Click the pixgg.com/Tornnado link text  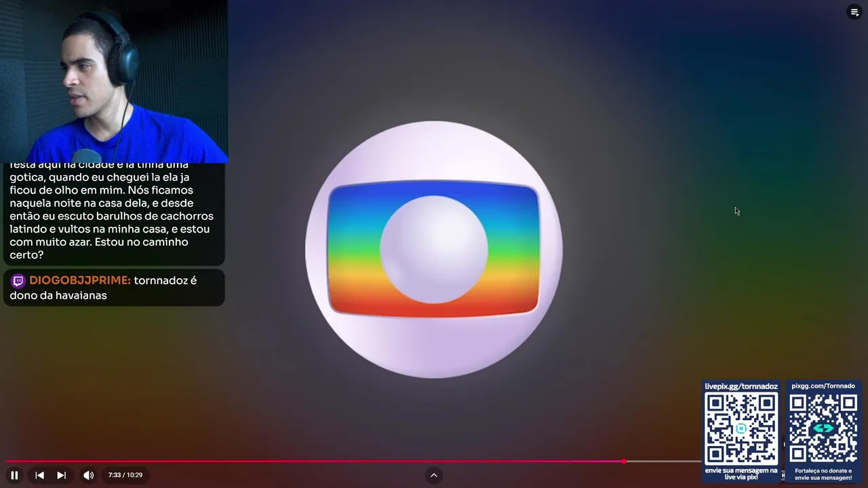tap(823, 386)
